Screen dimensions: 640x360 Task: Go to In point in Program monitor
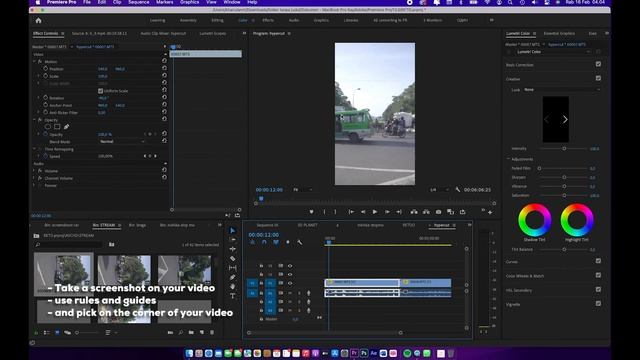click(351, 212)
